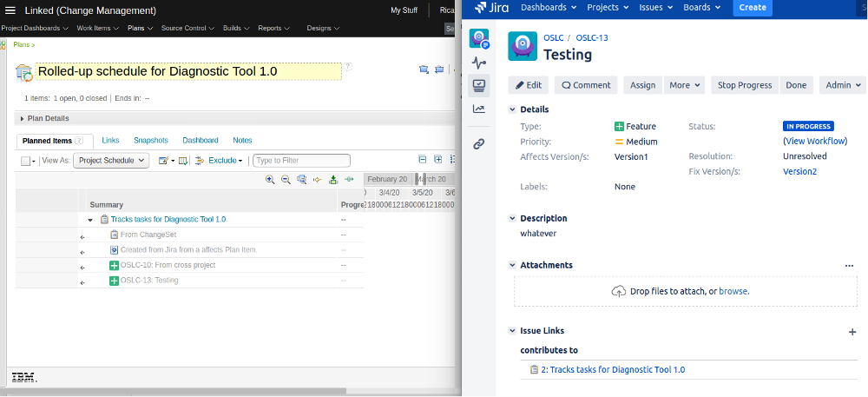This screenshot has width=868, height=397.
Task: Open OSLC project avatar in Jira sidebar
Action: pyautogui.click(x=479, y=39)
